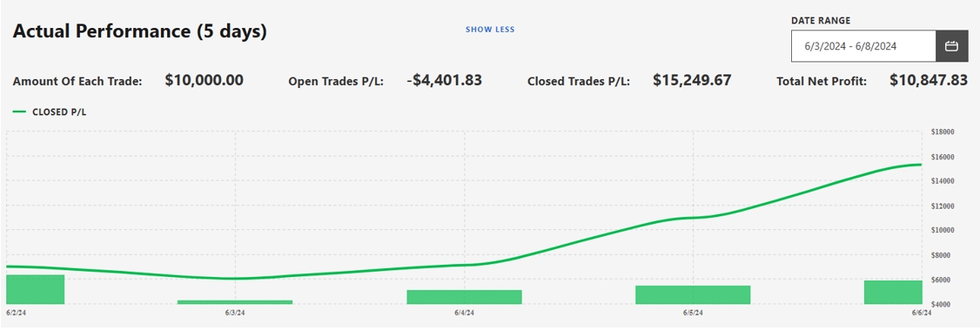Image resolution: width=980 pixels, height=331 pixels.
Task: Click the green CLOSED P/L legend line swatch
Action: click(x=19, y=112)
